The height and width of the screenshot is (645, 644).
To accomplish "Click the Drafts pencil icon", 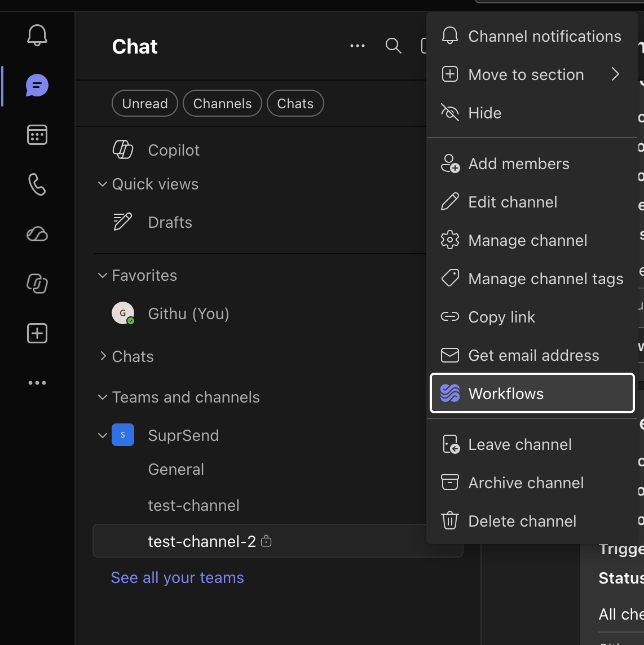I will tap(122, 222).
